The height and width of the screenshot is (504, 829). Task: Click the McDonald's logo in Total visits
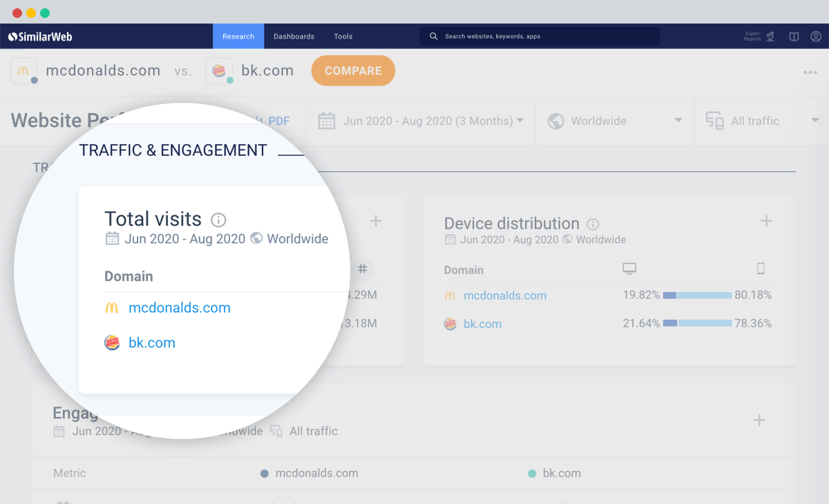point(112,308)
